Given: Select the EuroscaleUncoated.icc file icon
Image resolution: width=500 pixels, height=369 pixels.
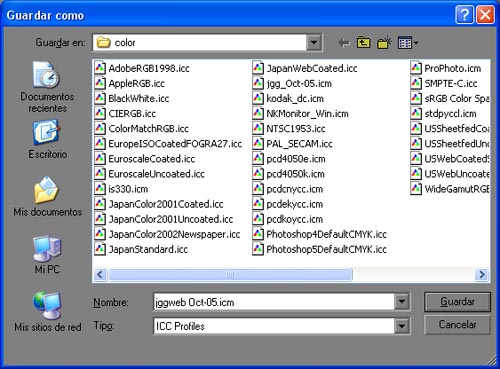Looking at the screenshot, I should (x=100, y=174).
